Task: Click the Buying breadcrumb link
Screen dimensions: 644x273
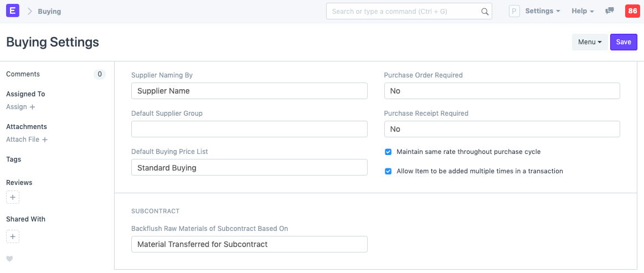Action: point(49,11)
